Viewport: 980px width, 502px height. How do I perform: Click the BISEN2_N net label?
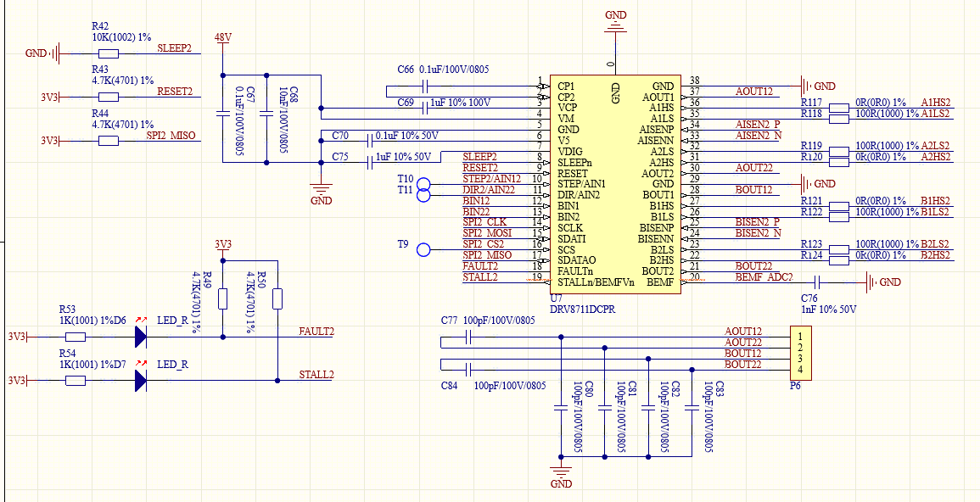[759, 233]
